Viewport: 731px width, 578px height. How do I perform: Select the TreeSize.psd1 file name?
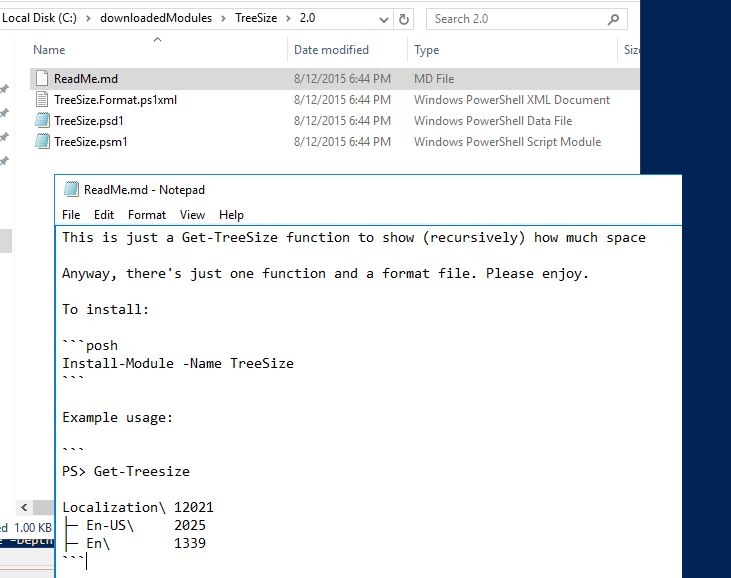tap(89, 121)
